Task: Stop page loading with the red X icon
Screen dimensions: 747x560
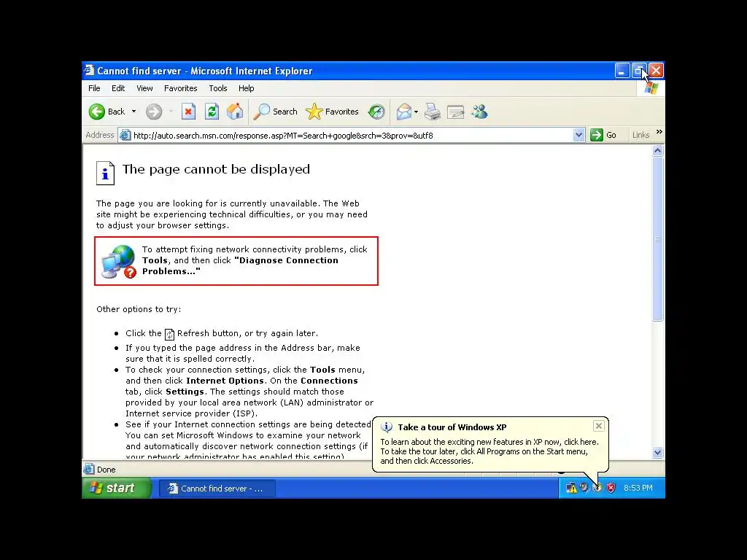Action: pos(189,112)
